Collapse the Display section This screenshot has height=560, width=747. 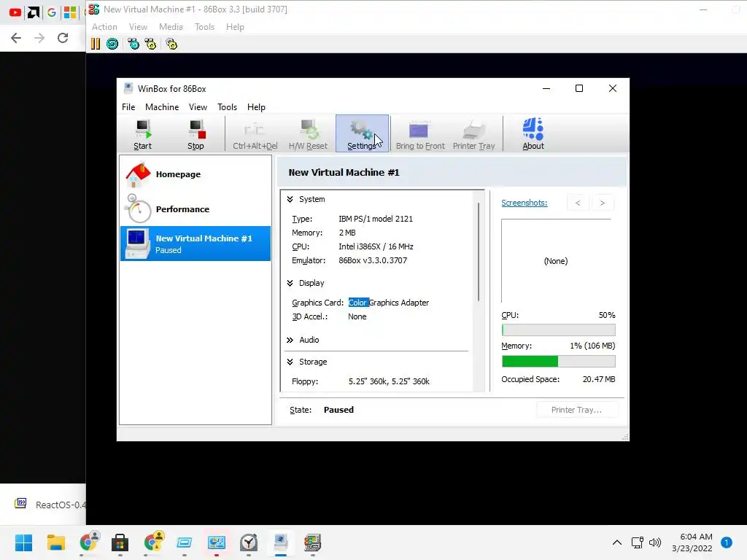click(290, 284)
